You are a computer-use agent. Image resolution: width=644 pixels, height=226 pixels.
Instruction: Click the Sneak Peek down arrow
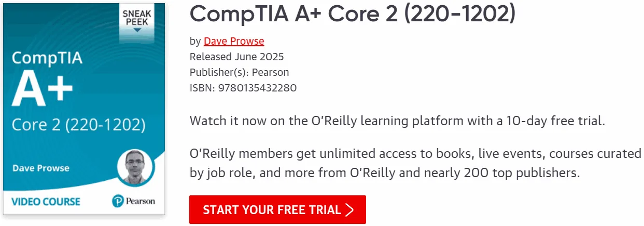[136, 30]
